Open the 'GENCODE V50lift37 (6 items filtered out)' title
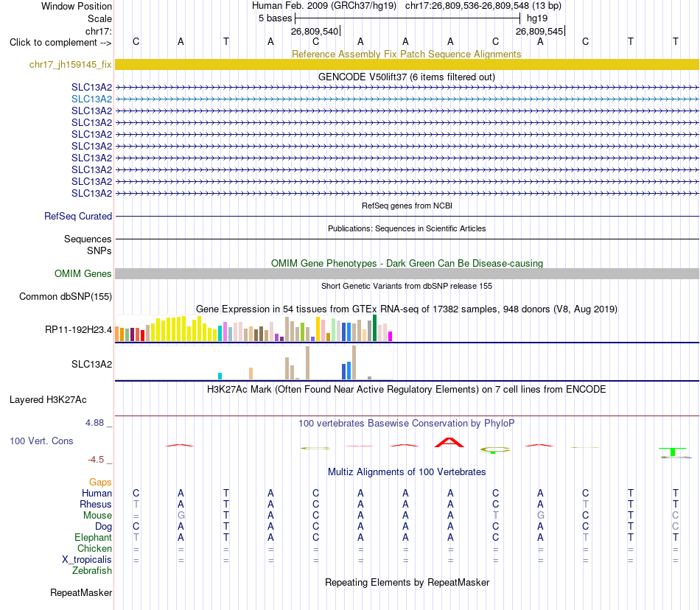Image resolution: width=700 pixels, height=610 pixels. [406, 77]
